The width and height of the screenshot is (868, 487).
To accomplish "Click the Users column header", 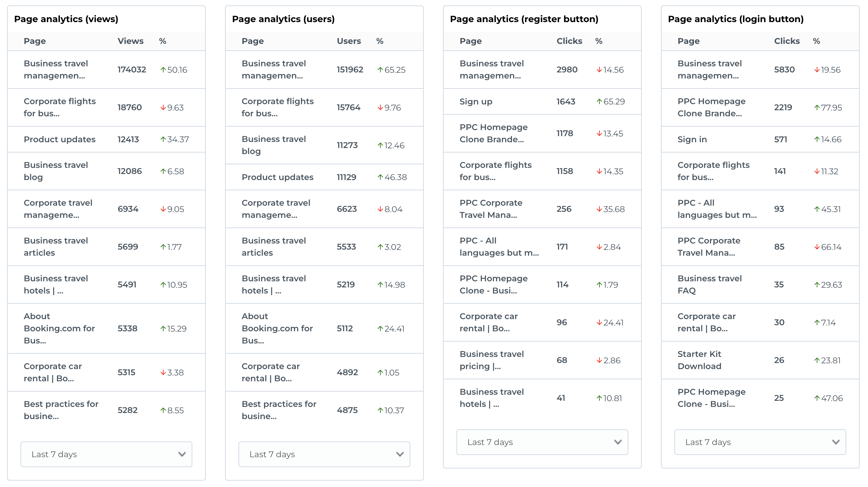I will (348, 41).
